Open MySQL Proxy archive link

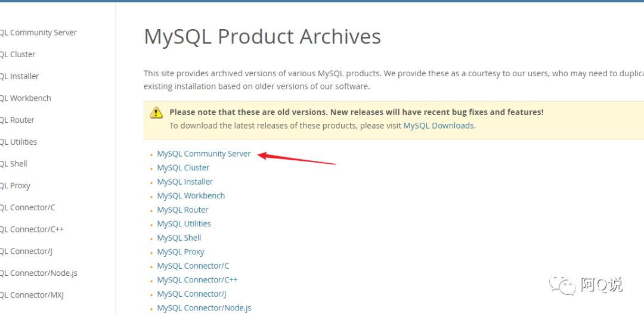[x=181, y=252]
